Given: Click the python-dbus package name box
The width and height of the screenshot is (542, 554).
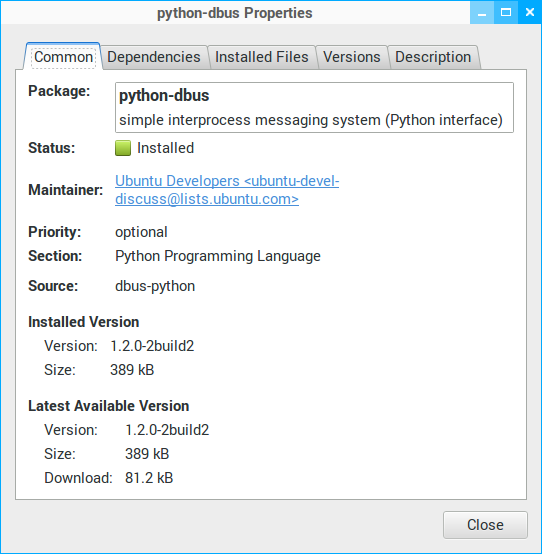Looking at the screenshot, I should click(x=314, y=107).
